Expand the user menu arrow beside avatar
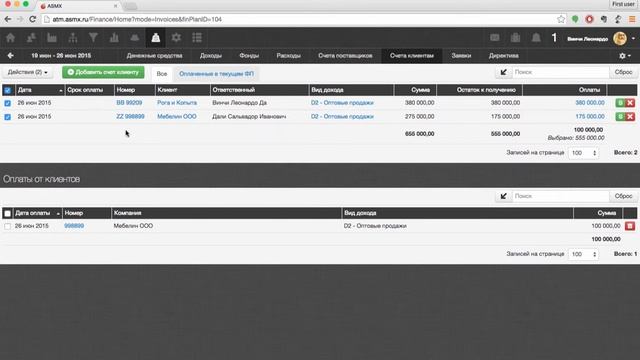640x360 pixels. [633, 39]
